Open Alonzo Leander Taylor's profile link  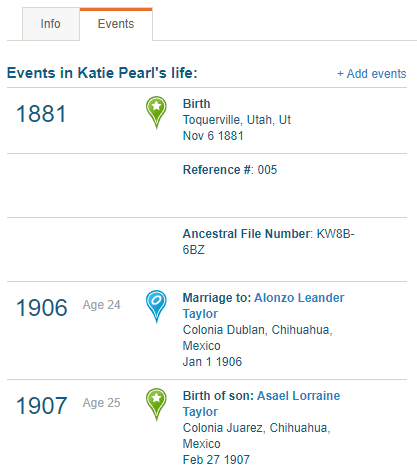(263, 306)
